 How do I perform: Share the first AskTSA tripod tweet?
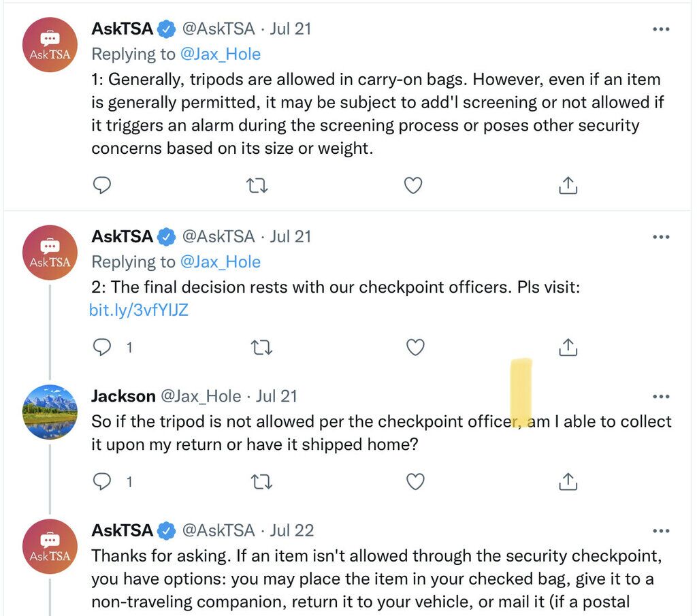pos(568,185)
